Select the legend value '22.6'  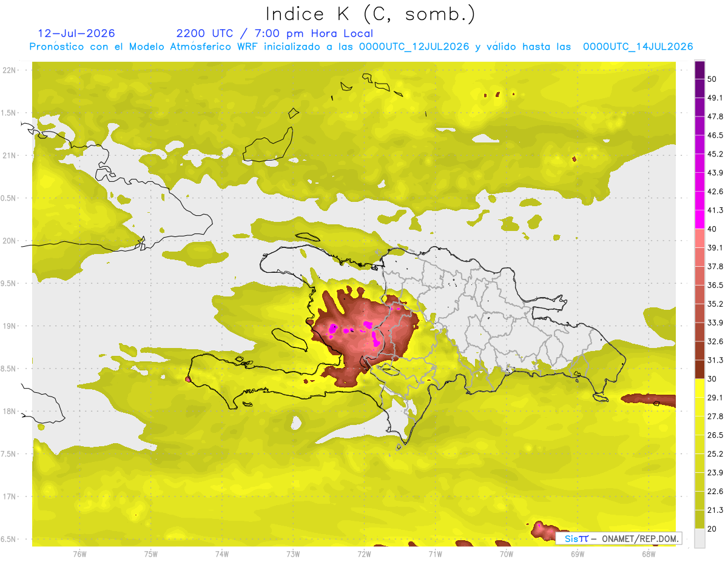[715, 492]
